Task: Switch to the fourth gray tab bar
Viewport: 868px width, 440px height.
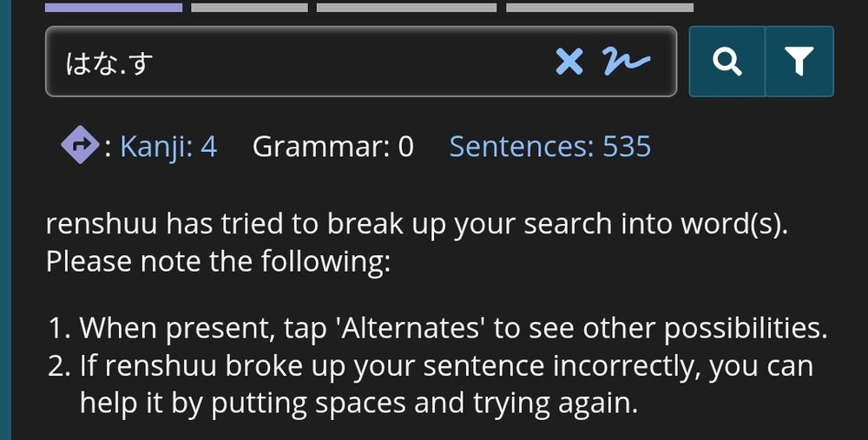Action: (600, 7)
